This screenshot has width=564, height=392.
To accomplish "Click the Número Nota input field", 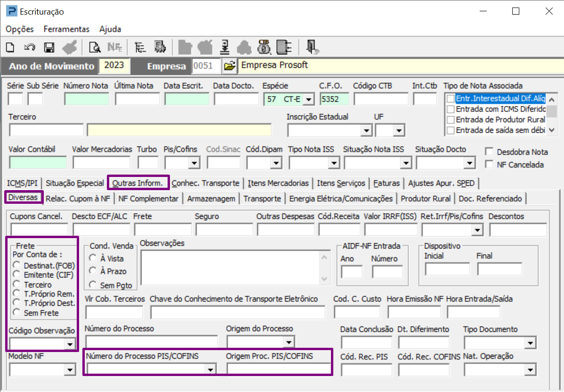I will [87, 99].
